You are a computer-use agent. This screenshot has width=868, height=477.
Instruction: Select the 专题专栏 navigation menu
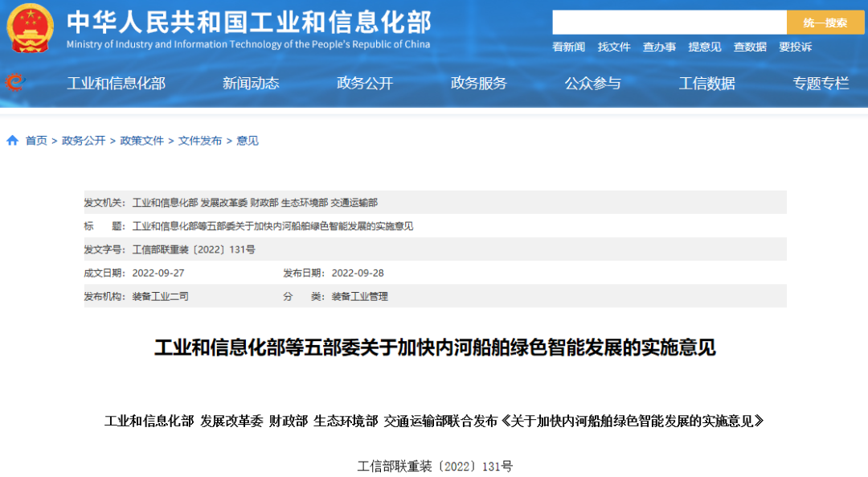coord(821,84)
